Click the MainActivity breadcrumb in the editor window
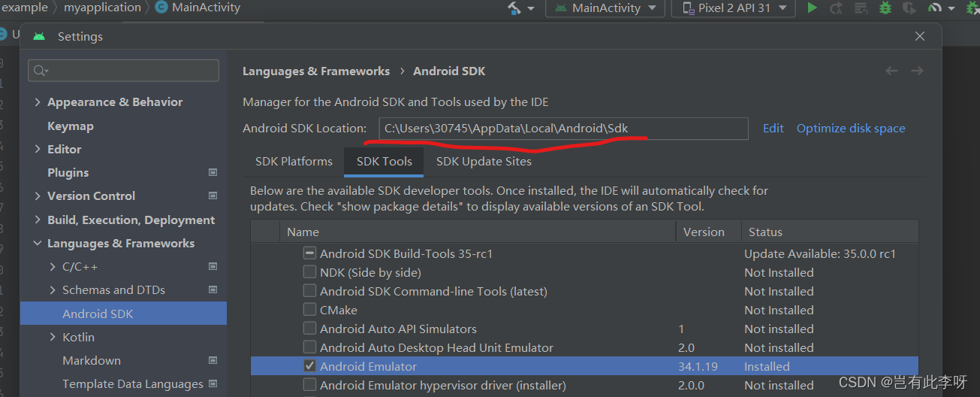The image size is (980, 397). click(198, 8)
